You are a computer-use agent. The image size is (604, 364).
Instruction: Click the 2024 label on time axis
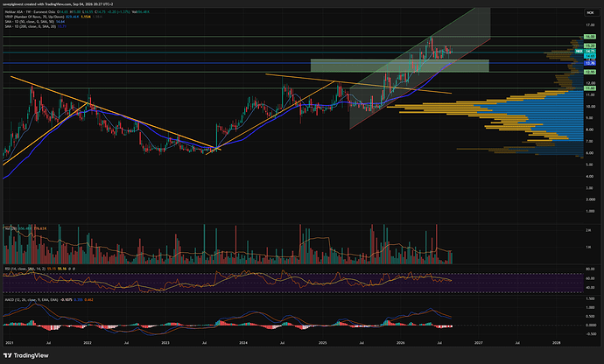(x=243, y=342)
